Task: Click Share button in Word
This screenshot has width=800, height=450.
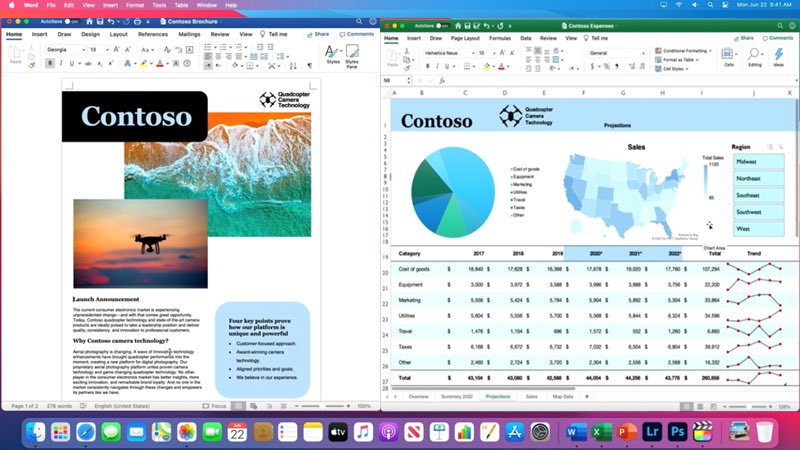Action: click(318, 34)
